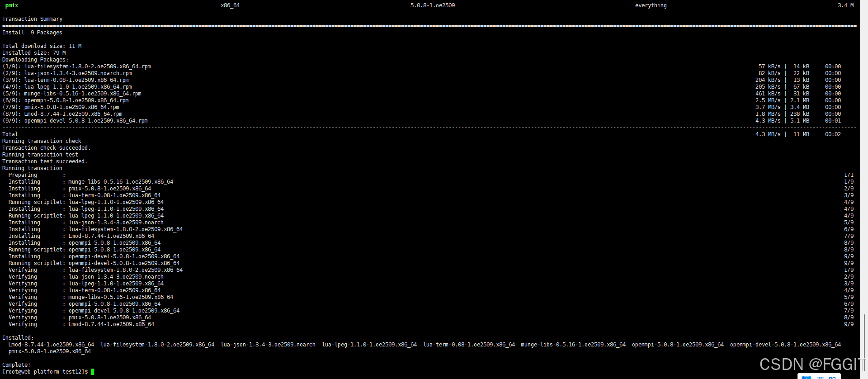Click download line '(5/9): munge-libs-0.5.16-1.oe2509.x86_64.rpm'

pyautogui.click(x=72, y=94)
